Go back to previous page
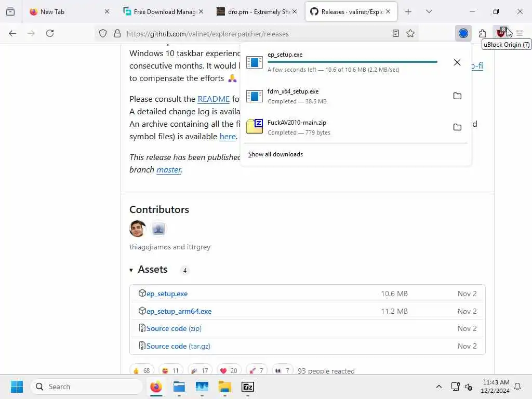 pyautogui.click(x=12, y=33)
